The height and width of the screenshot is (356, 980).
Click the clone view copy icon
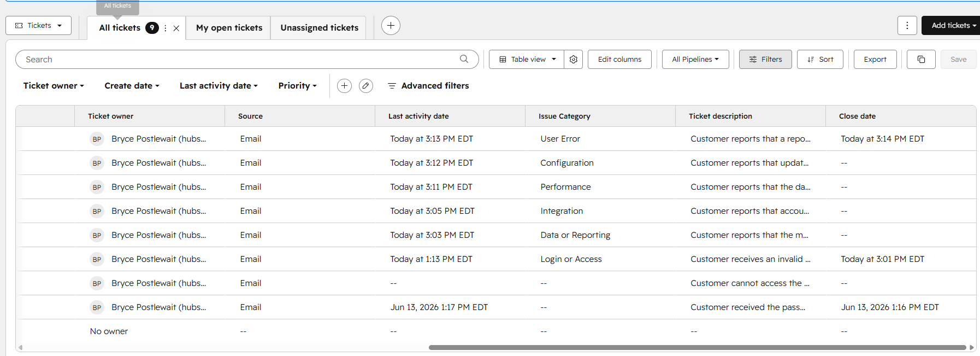pos(921,59)
